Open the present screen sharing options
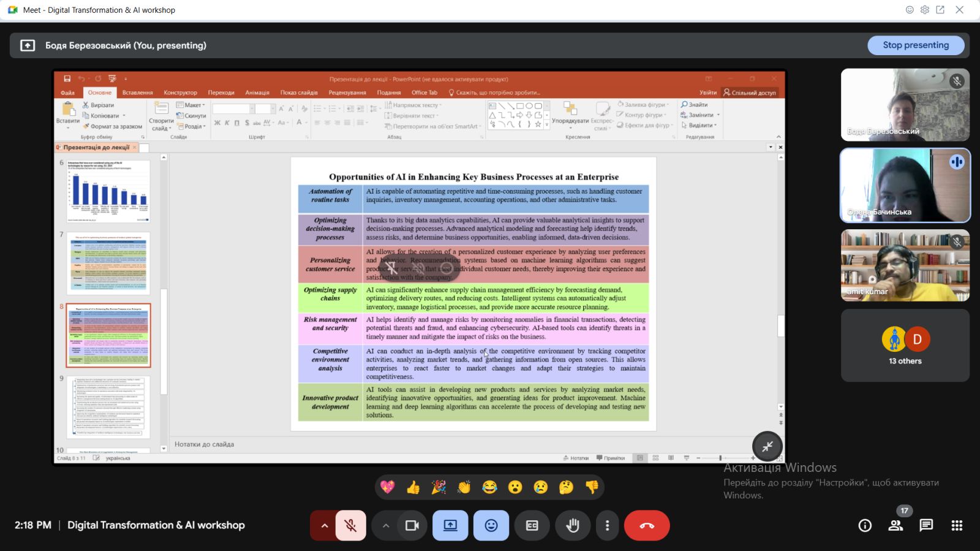 coord(450,525)
